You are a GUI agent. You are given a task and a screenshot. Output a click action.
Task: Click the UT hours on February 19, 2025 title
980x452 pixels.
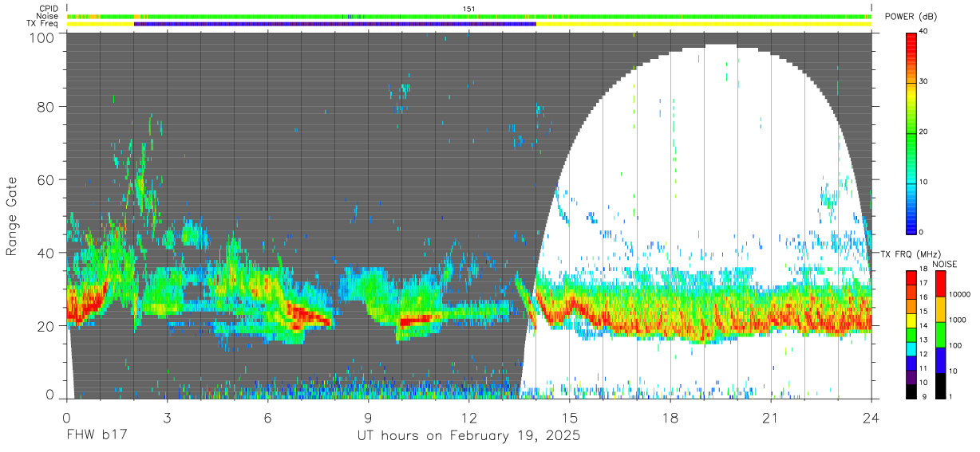tap(468, 436)
